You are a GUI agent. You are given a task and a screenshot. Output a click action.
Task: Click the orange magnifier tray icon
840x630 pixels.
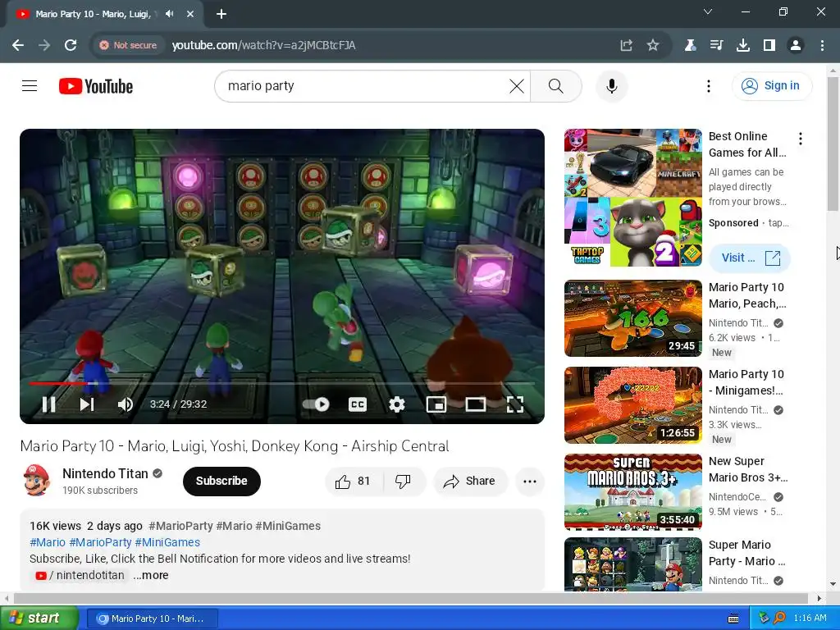tap(779, 618)
